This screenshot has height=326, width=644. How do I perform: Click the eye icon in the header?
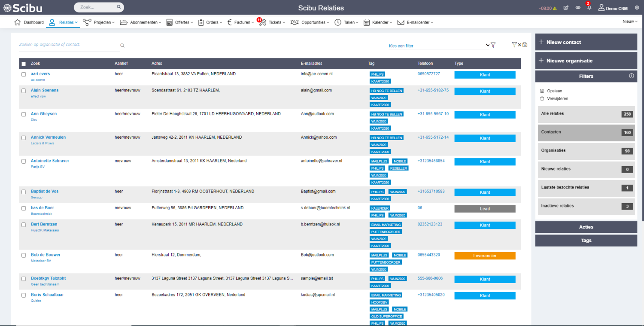(578, 8)
